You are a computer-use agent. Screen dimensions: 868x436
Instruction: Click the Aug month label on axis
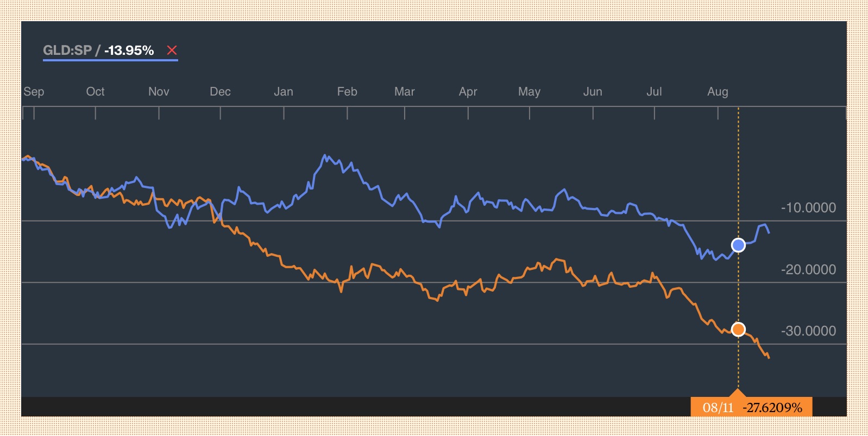[x=718, y=92]
